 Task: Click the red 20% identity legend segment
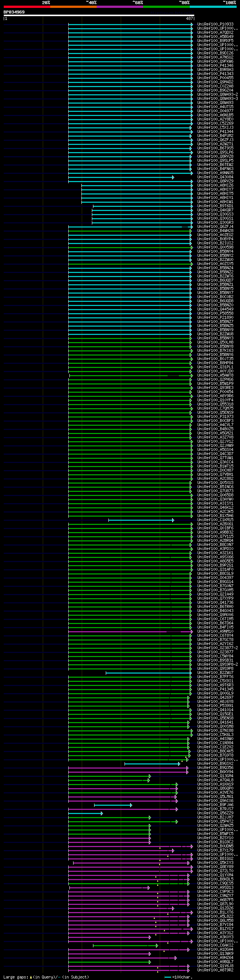click(x=27, y=6)
